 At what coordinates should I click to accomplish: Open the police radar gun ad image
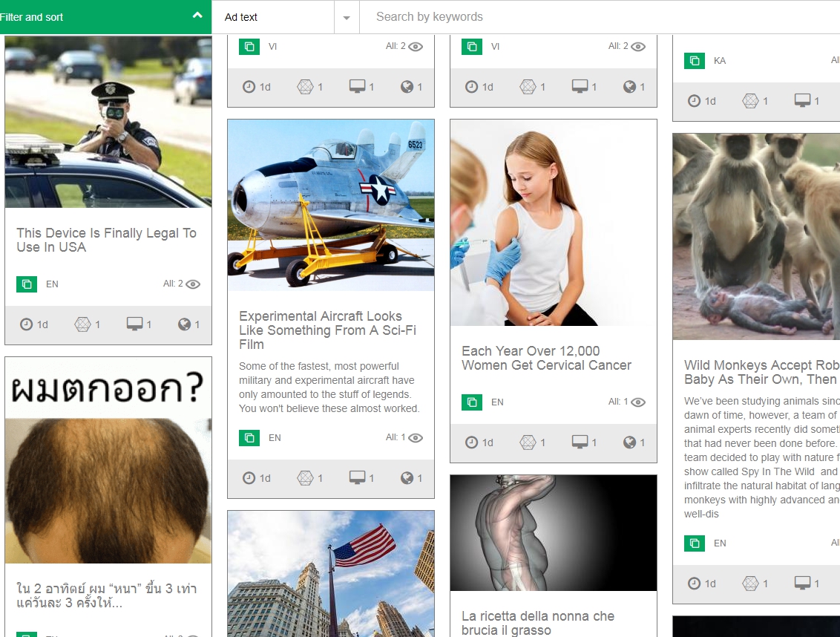tap(108, 122)
